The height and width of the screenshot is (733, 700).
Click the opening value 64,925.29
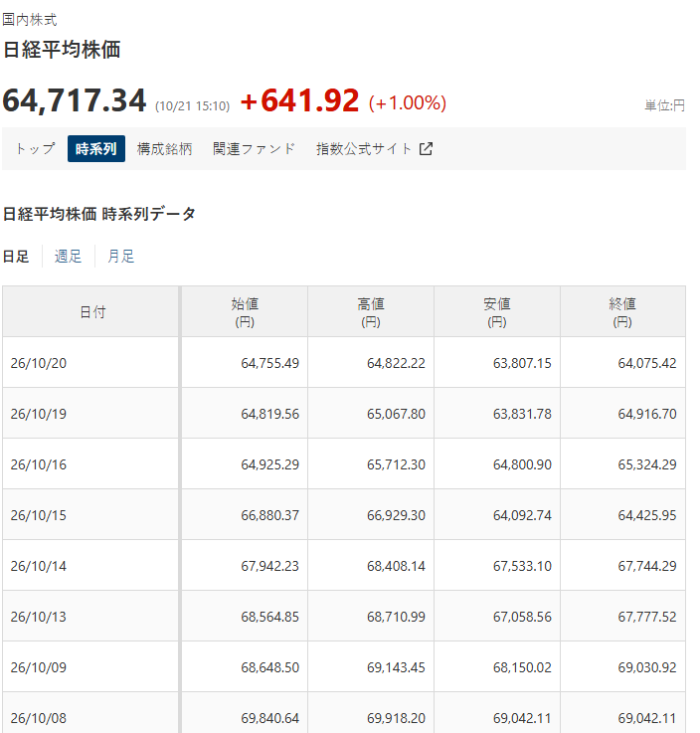click(x=270, y=464)
